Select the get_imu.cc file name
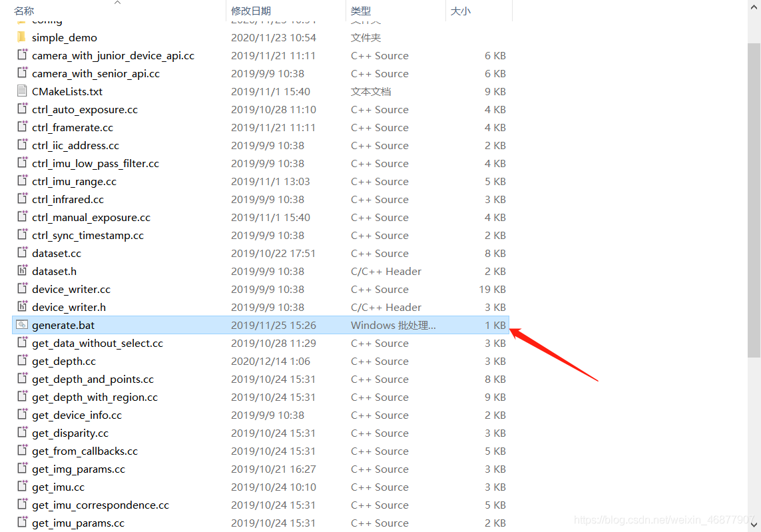 tap(58, 487)
